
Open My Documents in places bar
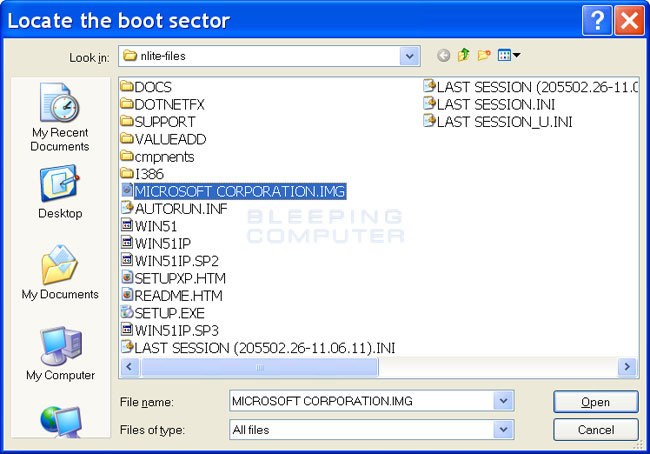click(60, 272)
